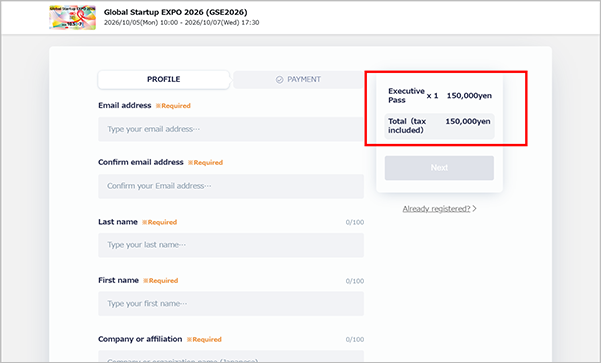601x363 pixels.
Task: Click the Global Startup EXPO event logo thumbnail
Action: pyautogui.click(x=72, y=18)
